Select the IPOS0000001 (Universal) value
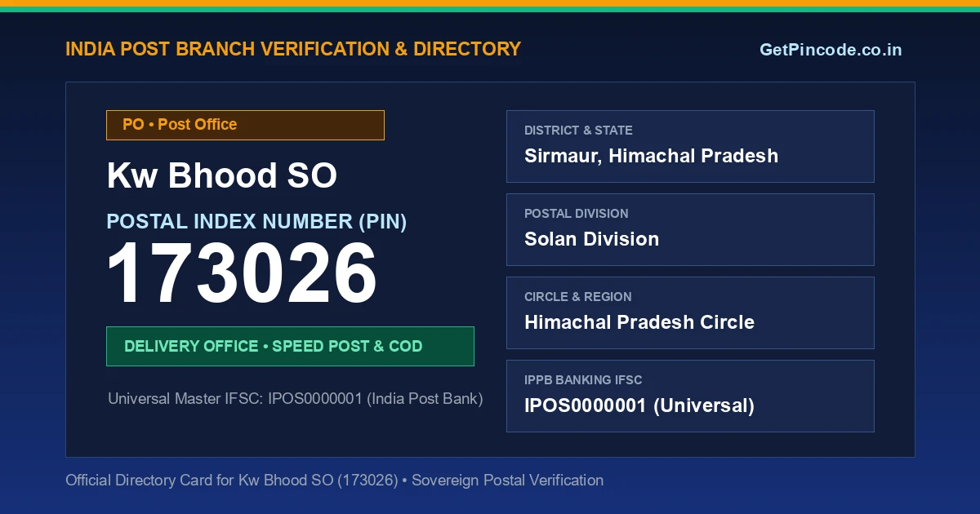Image resolution: width=980 pixels, height=514 pixels. [x=639, y=405]
